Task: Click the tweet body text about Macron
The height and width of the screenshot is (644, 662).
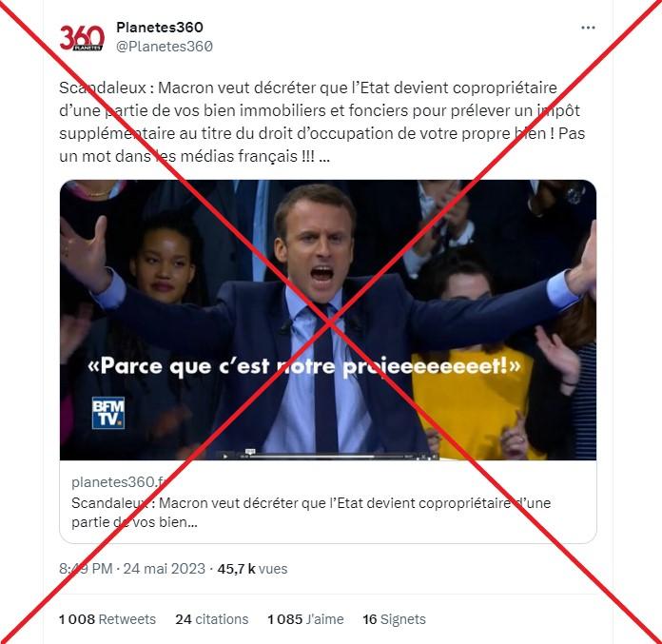Action: click(x=321, y=122)
